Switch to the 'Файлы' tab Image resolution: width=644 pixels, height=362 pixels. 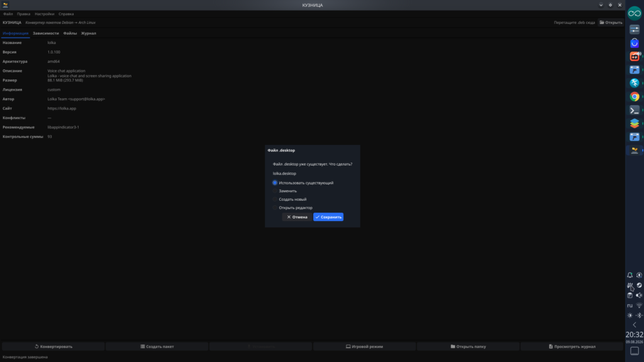click(70, 33)
